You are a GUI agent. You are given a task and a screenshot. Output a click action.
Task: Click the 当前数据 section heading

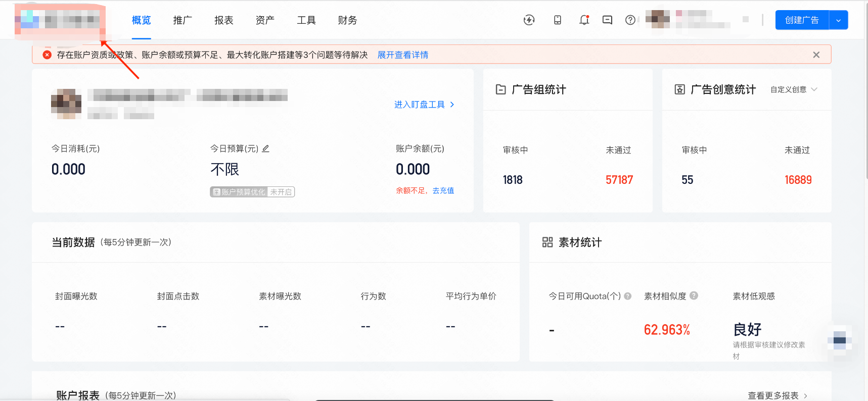(73, 242)
